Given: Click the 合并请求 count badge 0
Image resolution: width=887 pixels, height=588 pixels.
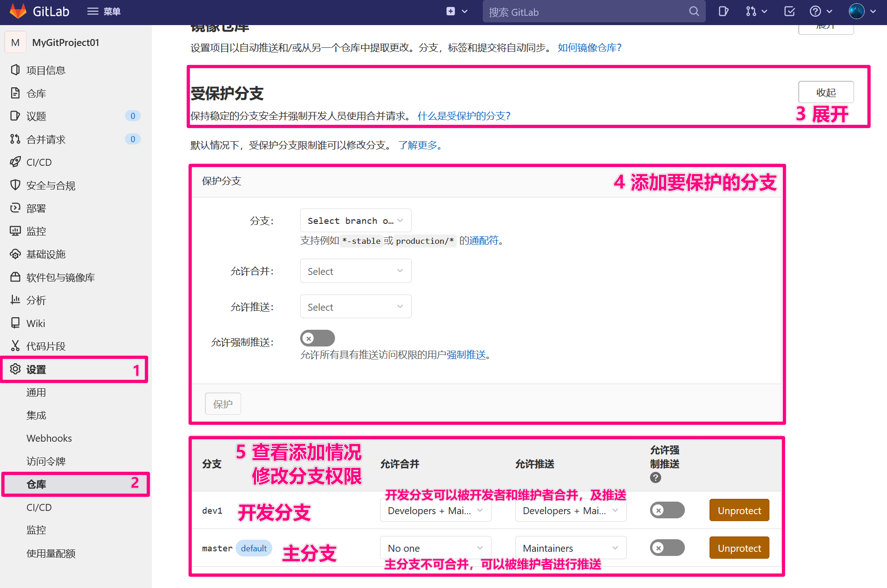Looking at the screenshot, I should (x=132, y=139).
